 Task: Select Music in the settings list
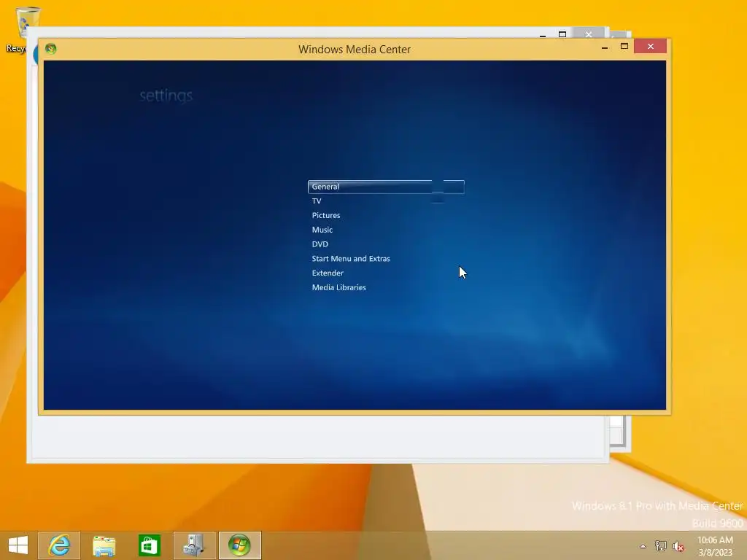pos(322,230)
